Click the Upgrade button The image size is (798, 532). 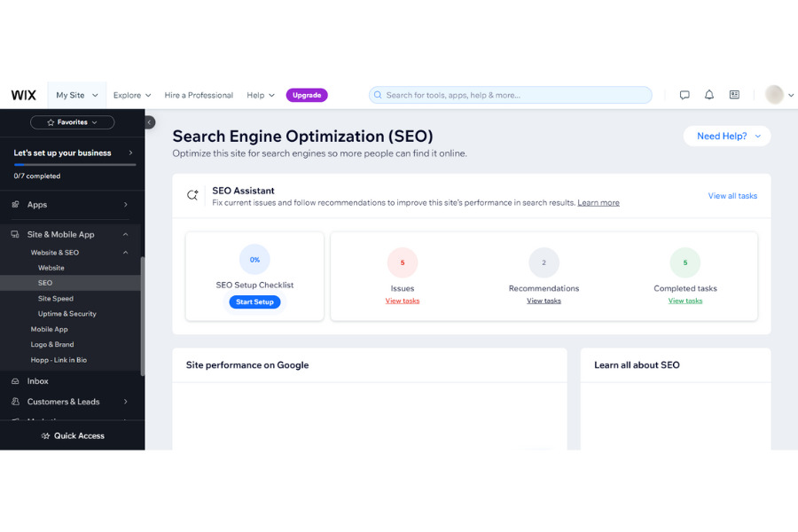(307, 95)
